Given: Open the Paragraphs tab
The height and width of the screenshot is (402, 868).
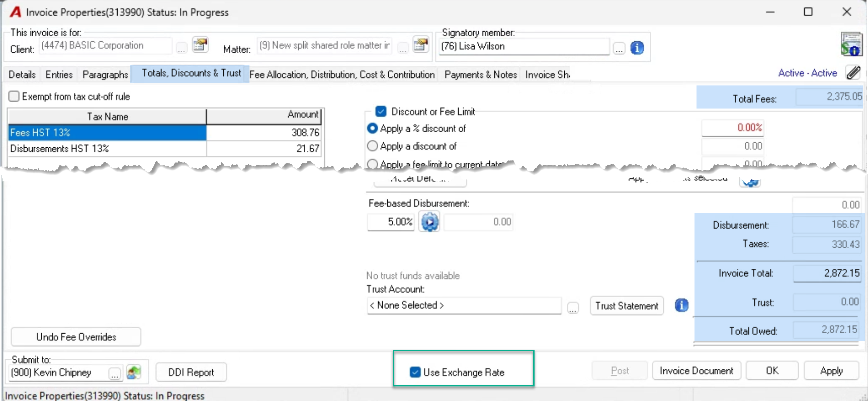Looking at the screenshot, I should [x=105, y=74].
